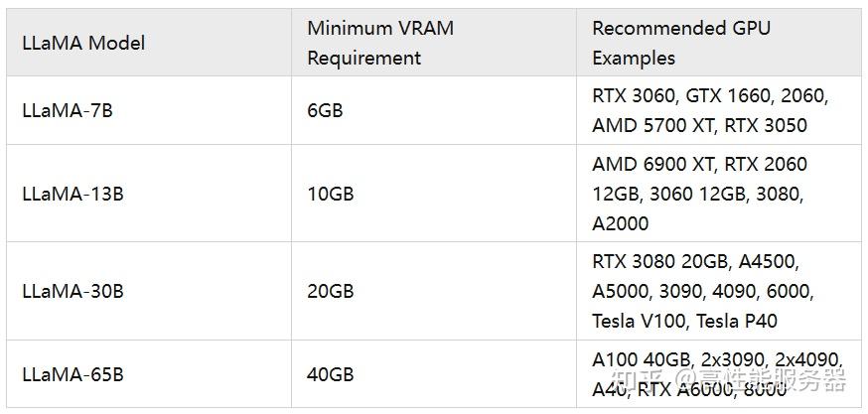Viewport: 868px width, 414px height.
Task: Click the 20GB VRAM value
Action: point(330,291)
